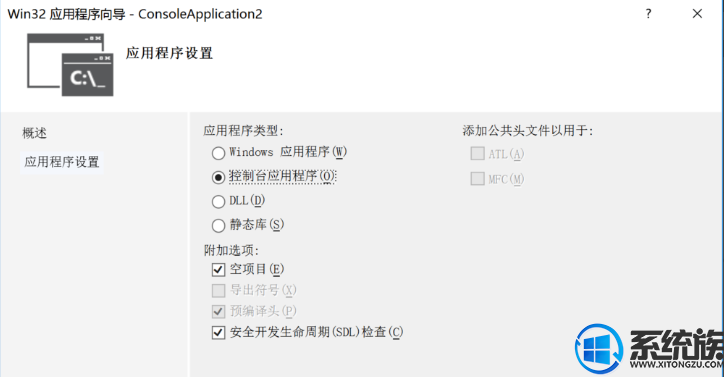Toggle the 导出符号 checkbox
The width and height of the screenshot is (724, 377).
[x=218, y=291]
